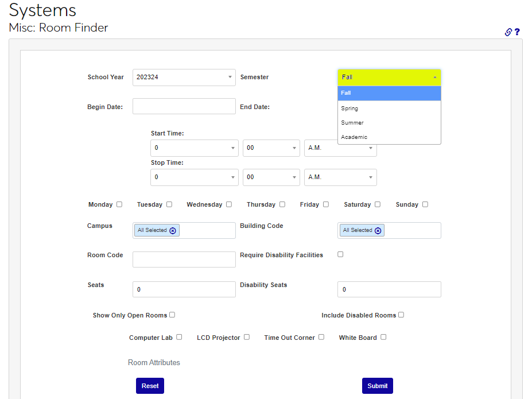Image resolution: width=532 pixels, height=399 pixels.
Task: Toggle the LCD Projector checkbox
Action: click(x=247, y=337)
